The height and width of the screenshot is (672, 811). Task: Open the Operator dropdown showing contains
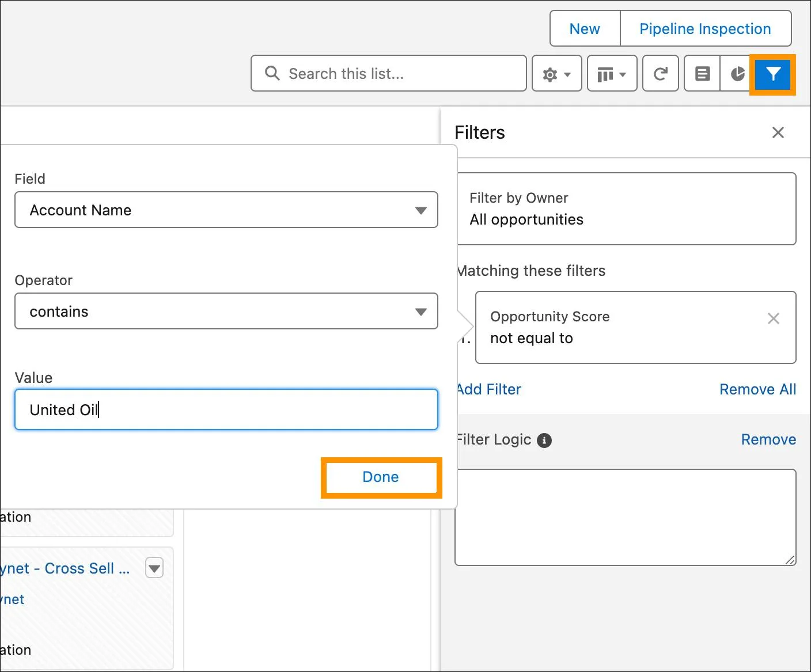pyautogui.click(x=226, y=312)
